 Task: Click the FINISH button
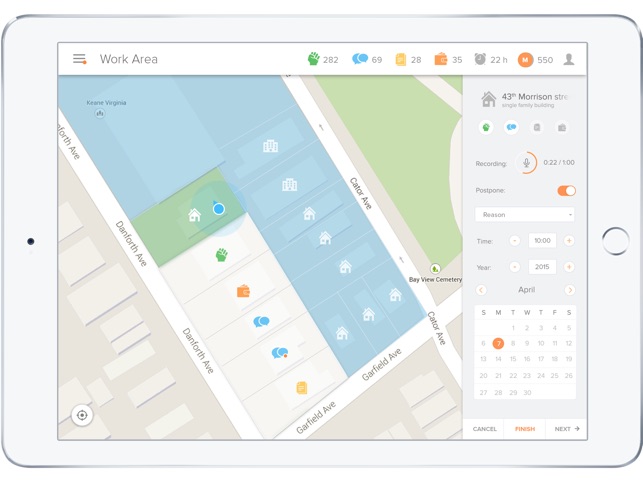[x=525, y=429]
